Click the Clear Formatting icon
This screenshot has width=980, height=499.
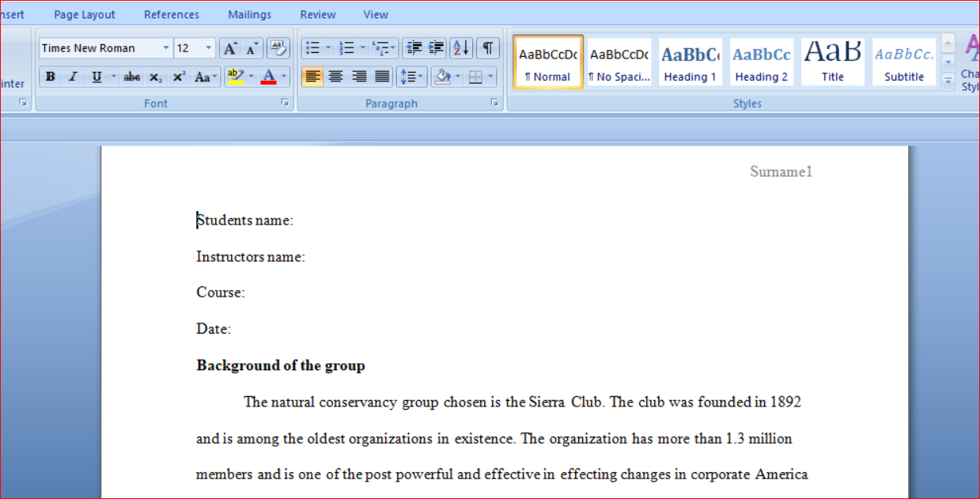tap(278, 48)
